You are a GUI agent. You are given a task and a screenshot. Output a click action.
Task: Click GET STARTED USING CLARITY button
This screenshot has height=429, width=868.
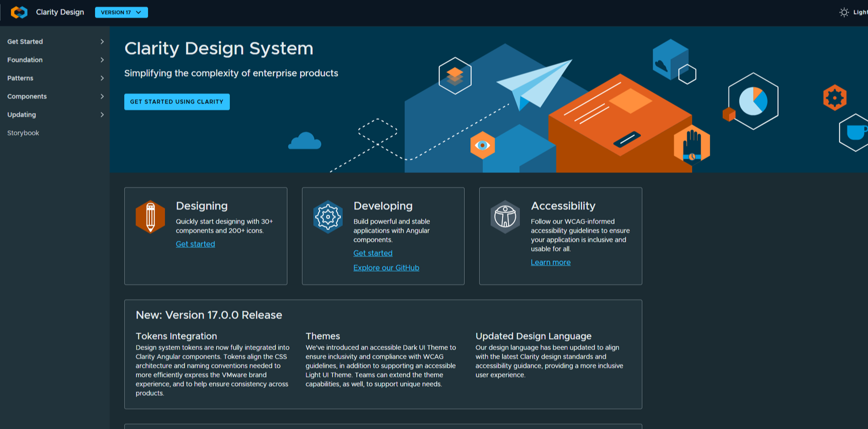177,102
